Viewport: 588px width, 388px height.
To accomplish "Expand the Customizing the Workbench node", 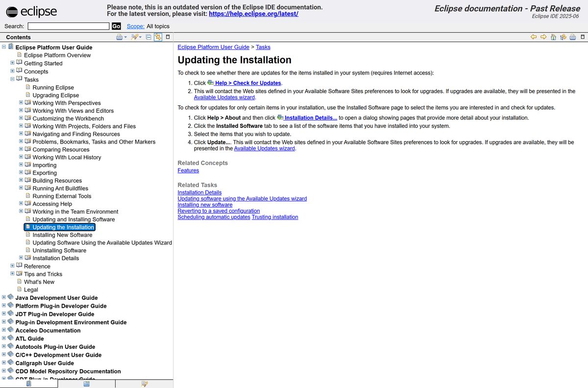I will point(21,119).
